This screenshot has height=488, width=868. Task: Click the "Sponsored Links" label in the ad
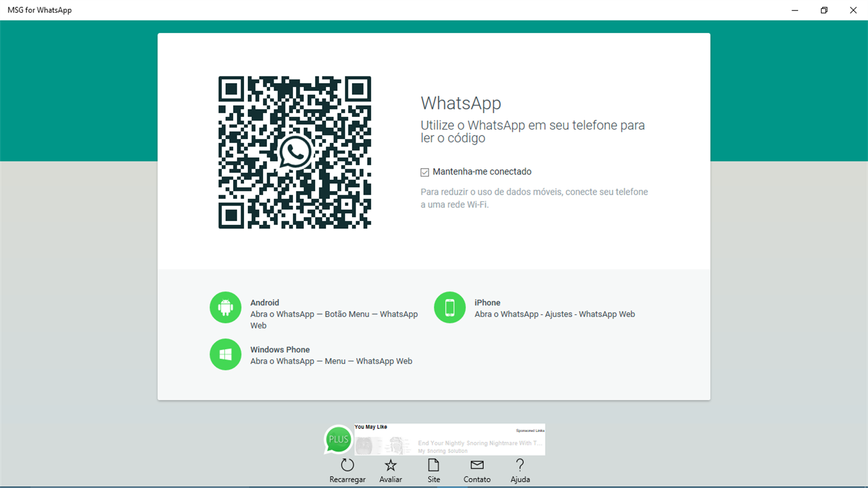click(x=530, y=431)
